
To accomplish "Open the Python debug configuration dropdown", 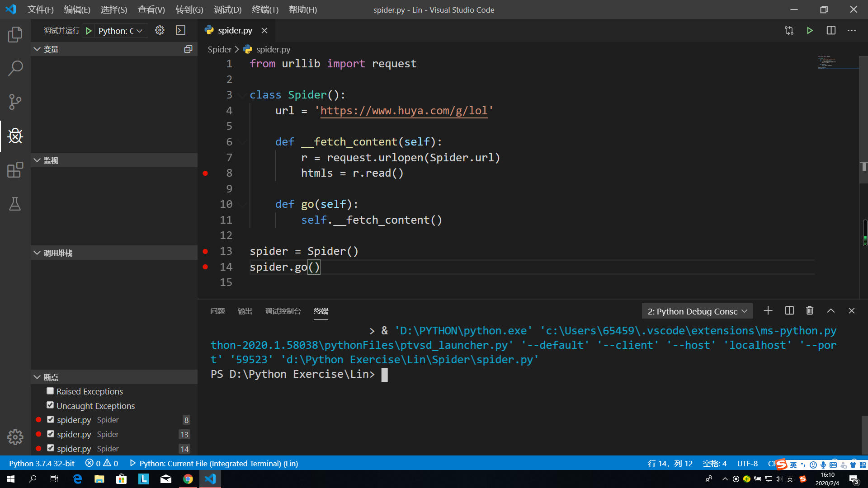I will pos(120,31).
